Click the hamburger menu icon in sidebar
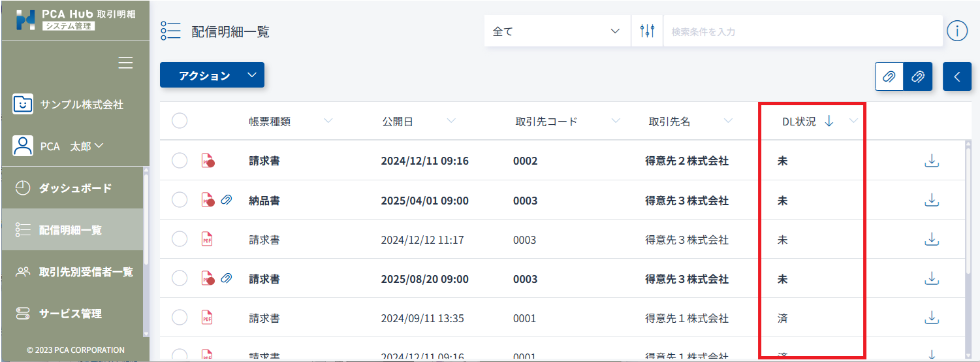Viewport: 980px width, 362px height. tap(125, 63)
